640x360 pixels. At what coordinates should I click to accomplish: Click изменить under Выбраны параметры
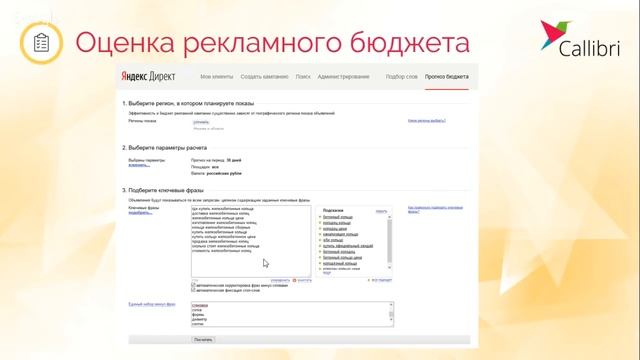point(139,165)
